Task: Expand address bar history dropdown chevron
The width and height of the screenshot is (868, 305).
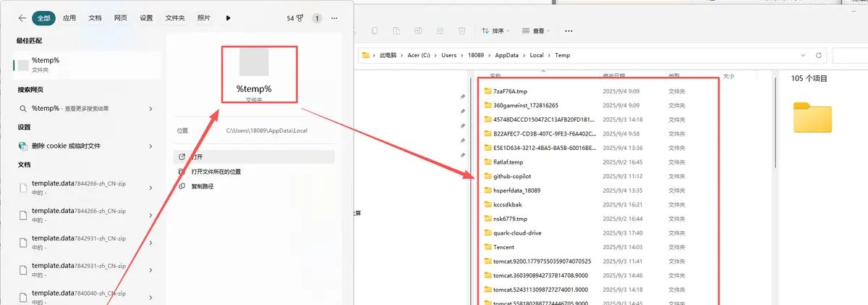Action: point(803,55)
